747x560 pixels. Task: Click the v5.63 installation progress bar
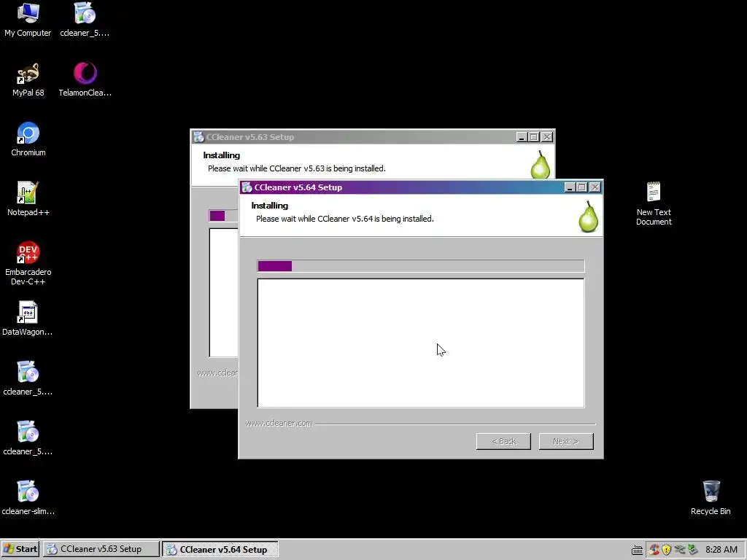tap(223, 216)
